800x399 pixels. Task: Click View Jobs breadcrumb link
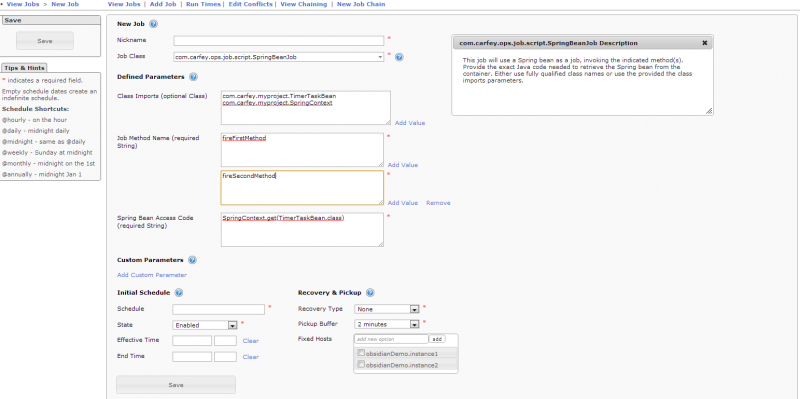23,4
